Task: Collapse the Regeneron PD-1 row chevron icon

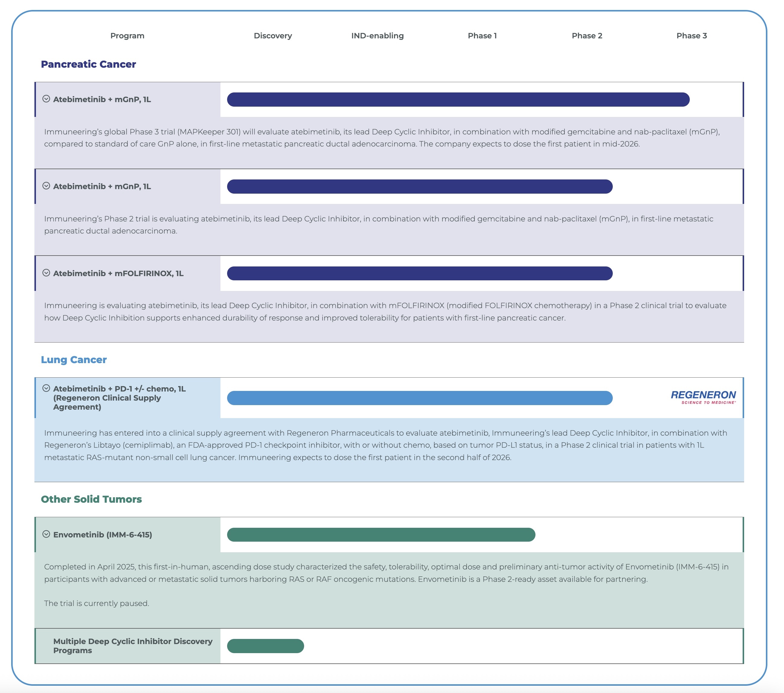Action: [x=46, y=388]
